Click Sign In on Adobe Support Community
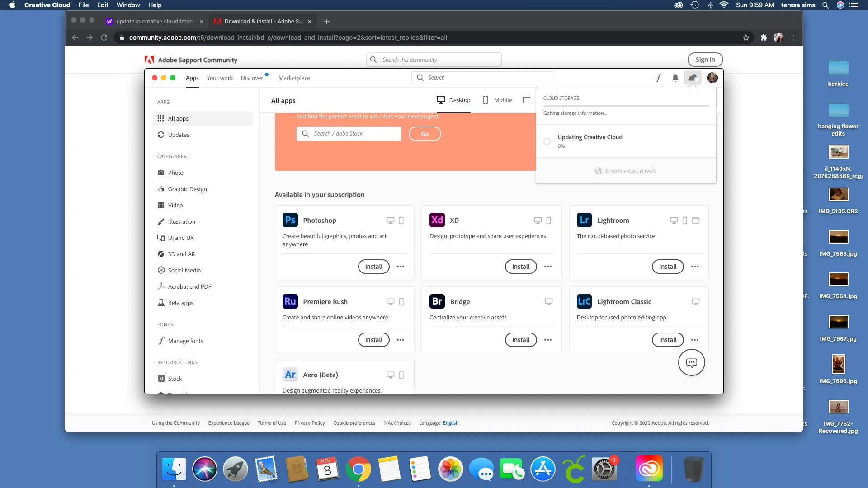This screenshot has height=488, width=868. 705,60
